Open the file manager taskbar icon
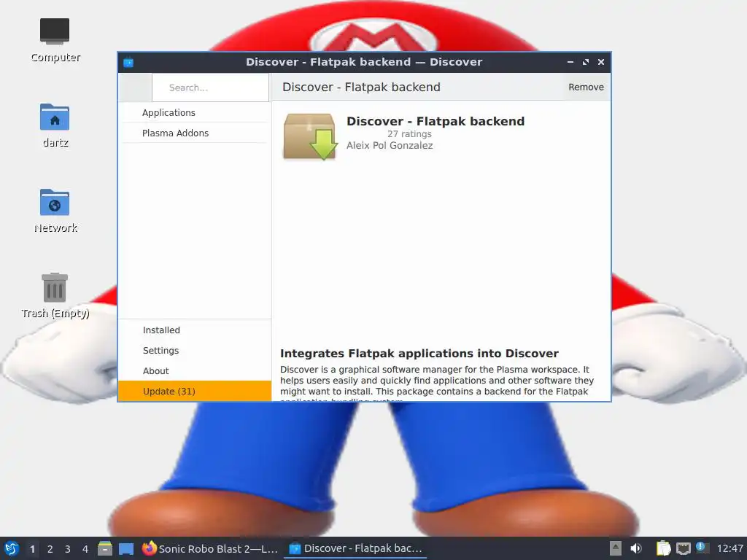Screen dimensions: 747x560 click(105, 548)
